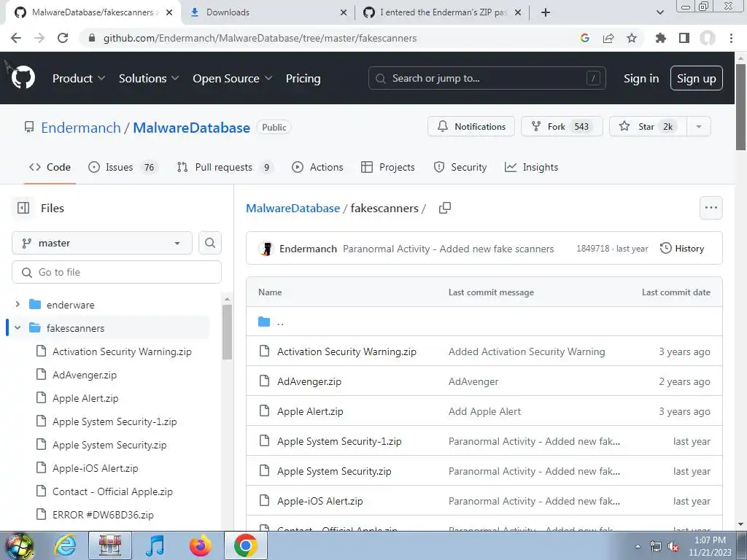Switch to the Enderman's ZIP browser tab

(x=441, y=12)
